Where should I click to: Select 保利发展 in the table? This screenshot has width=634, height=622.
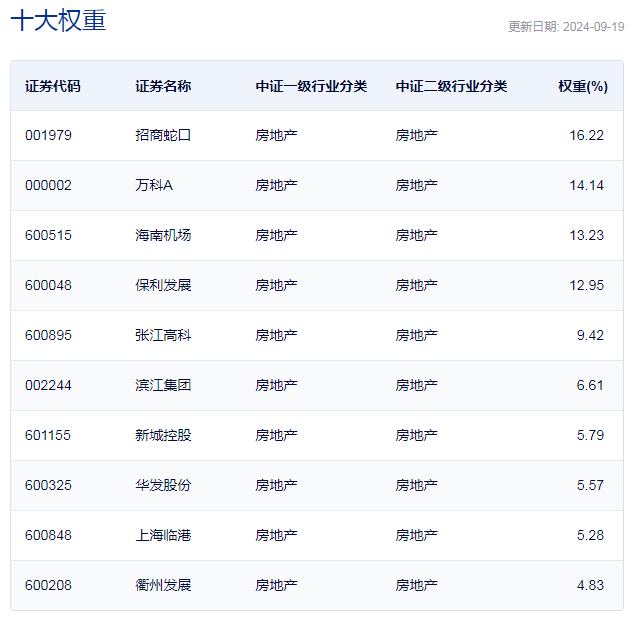(x=163, y=285)
